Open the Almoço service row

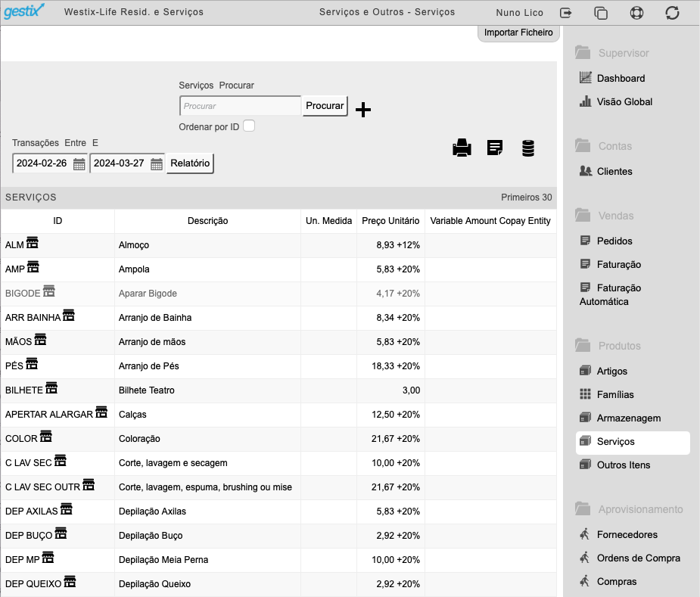(x=278, y=245)
